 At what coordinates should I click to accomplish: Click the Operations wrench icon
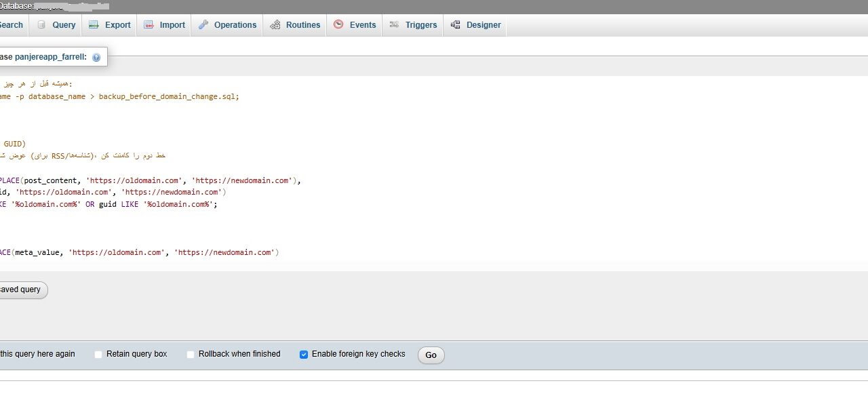[203, 25]
